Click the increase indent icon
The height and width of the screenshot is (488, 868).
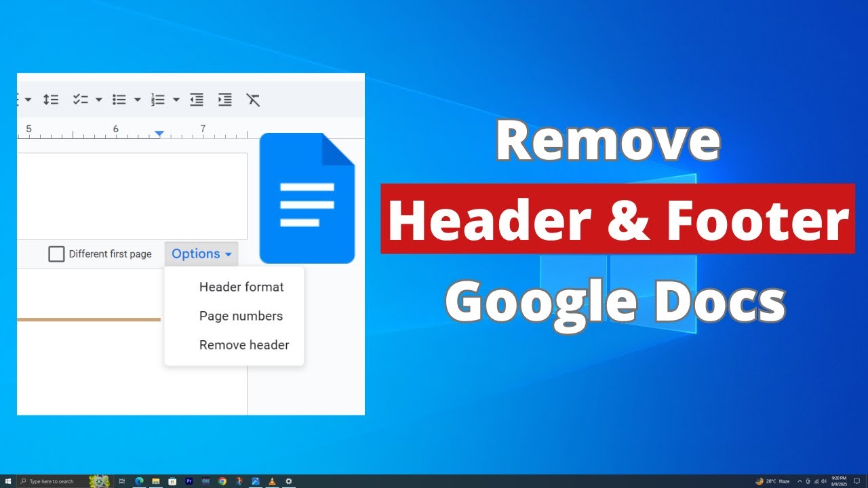pyautogui.click(x=224, y=100)
